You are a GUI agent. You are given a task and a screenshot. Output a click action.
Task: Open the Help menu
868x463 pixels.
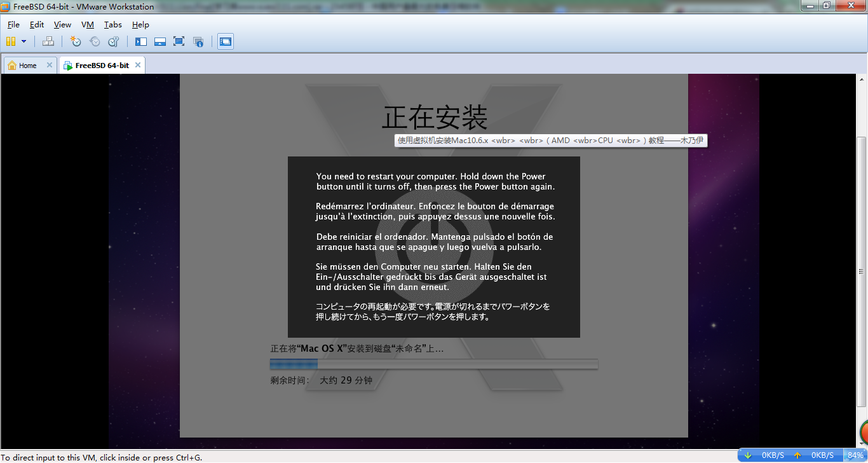tap(140, 25)
